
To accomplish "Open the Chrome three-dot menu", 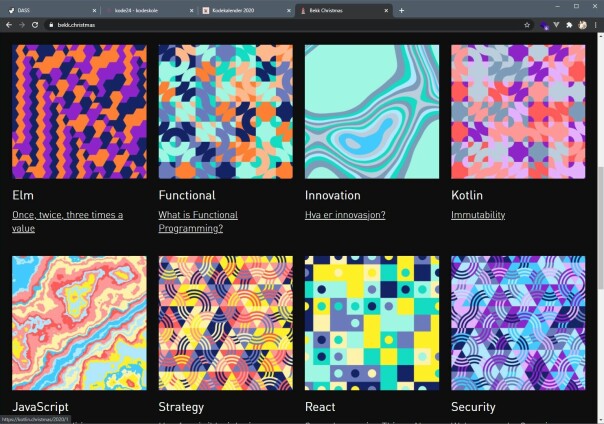I will coord(596,25).
